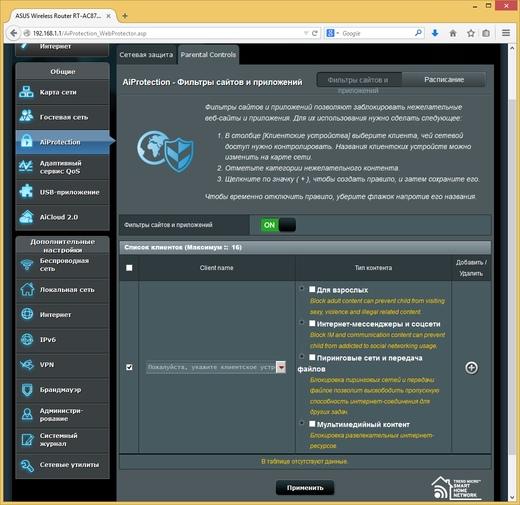The image size is (520, 505).
Task: Uncheck the client row checkbox
Action: [129, 367]
